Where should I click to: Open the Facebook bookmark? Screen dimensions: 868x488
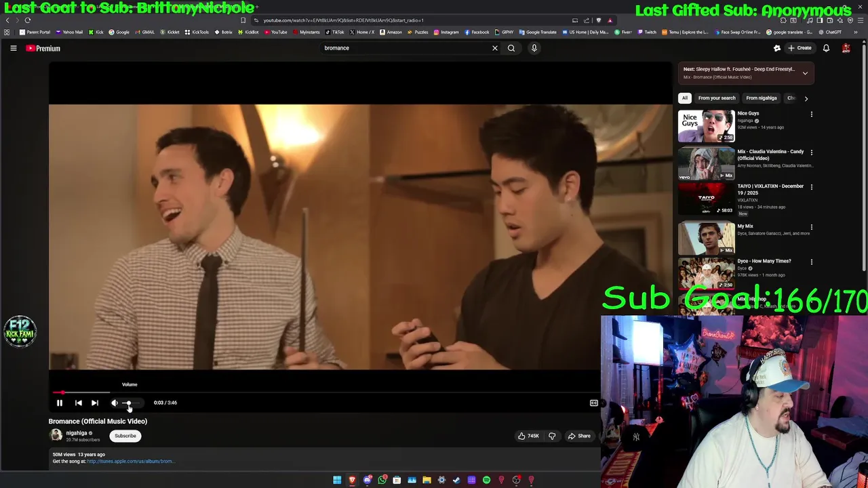477,32
